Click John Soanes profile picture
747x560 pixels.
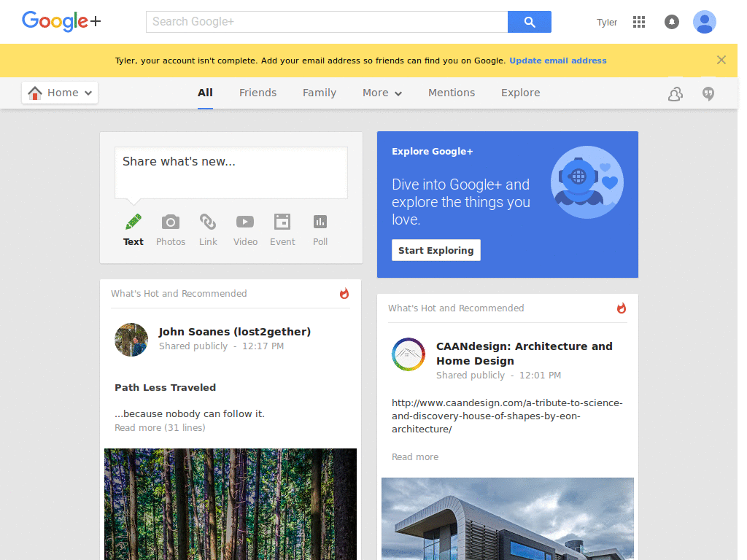tap(131, 340)
